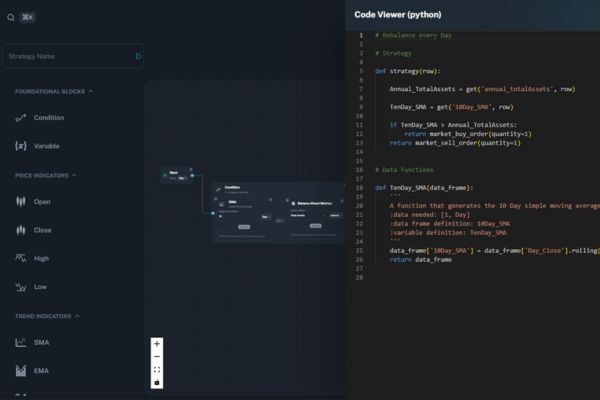Click the icon beside Strategy Name field

[x=138, y=56]
